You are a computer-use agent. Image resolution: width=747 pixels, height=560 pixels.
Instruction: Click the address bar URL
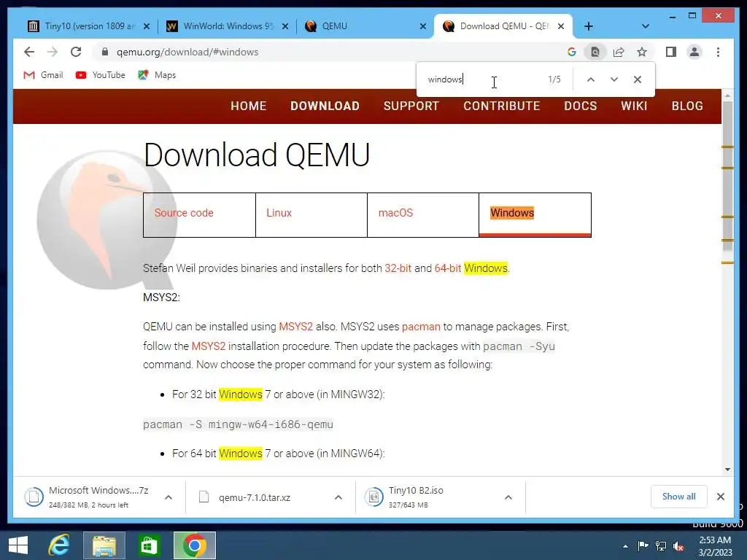tap(187, 52)
